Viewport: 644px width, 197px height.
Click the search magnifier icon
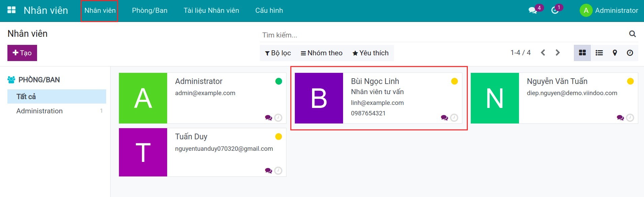(632, 34)
